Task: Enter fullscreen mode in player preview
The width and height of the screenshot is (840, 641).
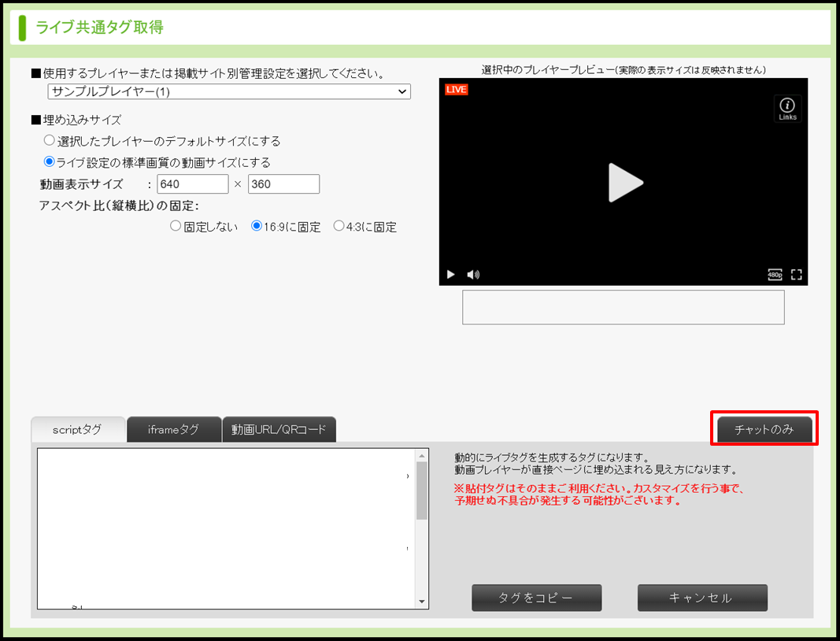Action: [797, 274]
